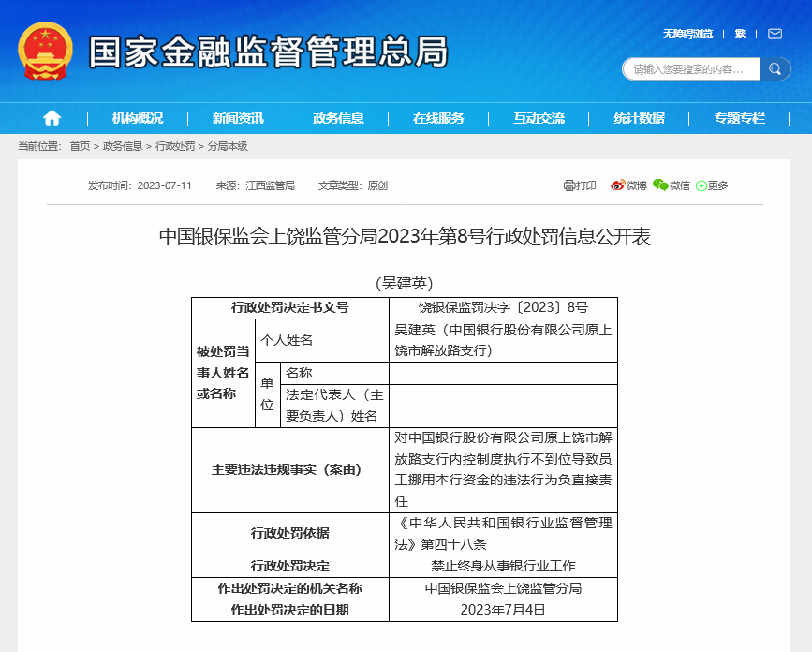Screen dimensions: 812x652
Task: Click the cell with 吴建英 bank branch name
Action: (x=503, y=340)
